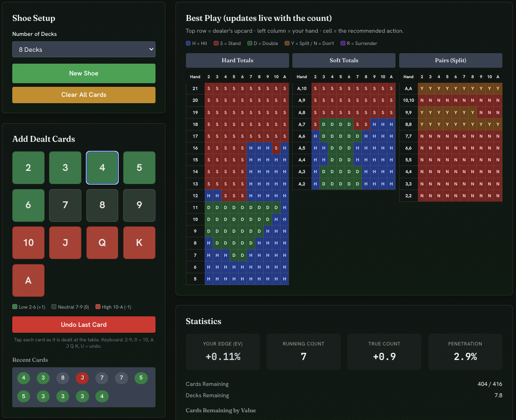Image resolution: width=516 pixels, height=420 pixels.
Task: Click Pairs row label 8,8
Action: click(x=408, y=125)
